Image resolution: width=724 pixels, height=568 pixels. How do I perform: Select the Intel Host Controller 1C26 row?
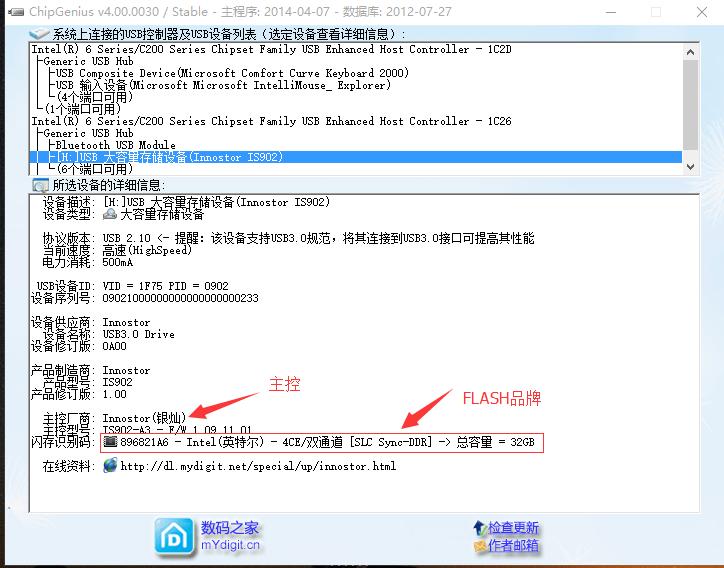(x=272, y=121)
